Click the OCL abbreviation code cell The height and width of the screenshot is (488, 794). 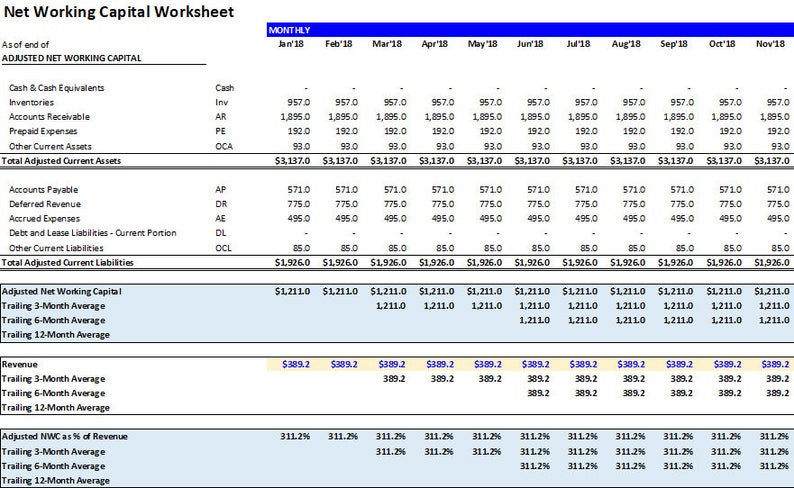point(223,248)
